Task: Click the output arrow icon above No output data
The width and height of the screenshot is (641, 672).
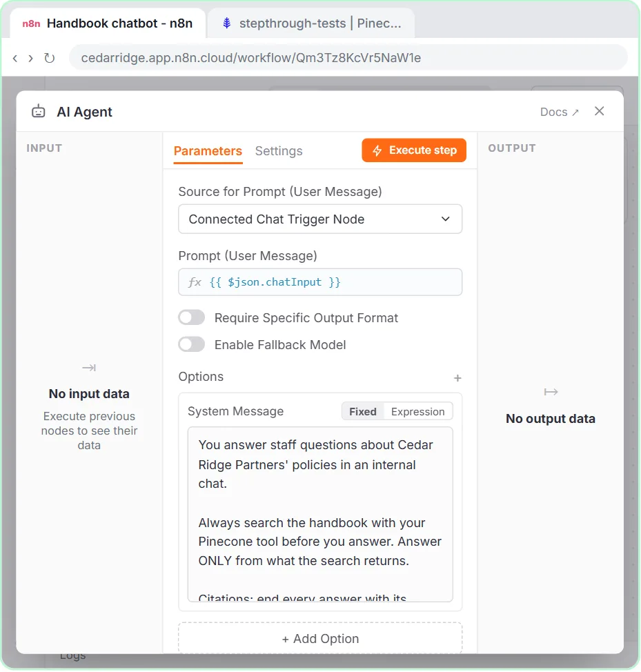Action: [551, 392]
